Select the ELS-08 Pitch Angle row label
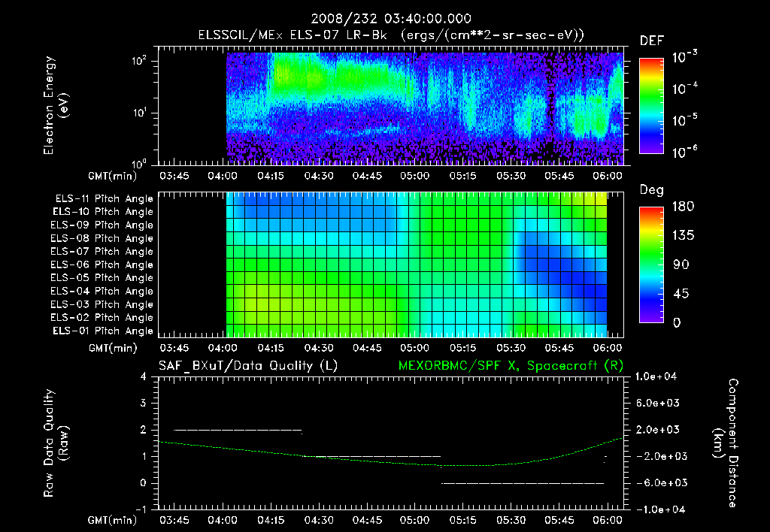 tap(102, 238)
